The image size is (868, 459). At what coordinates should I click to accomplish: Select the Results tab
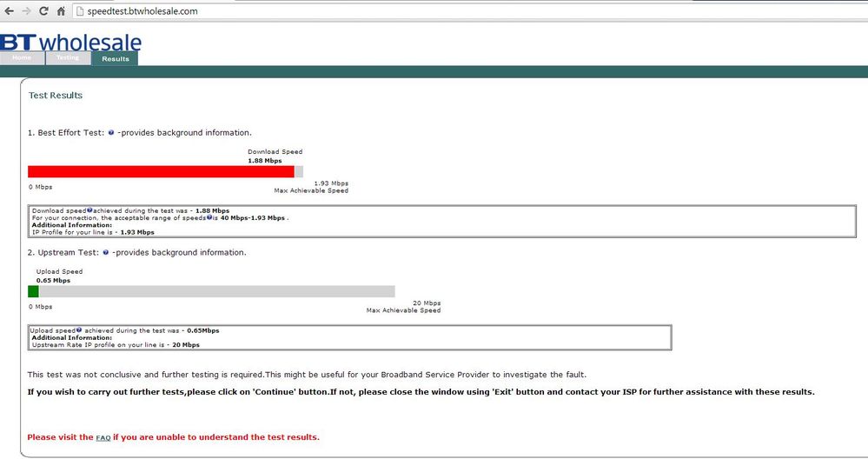coord(116,59)
